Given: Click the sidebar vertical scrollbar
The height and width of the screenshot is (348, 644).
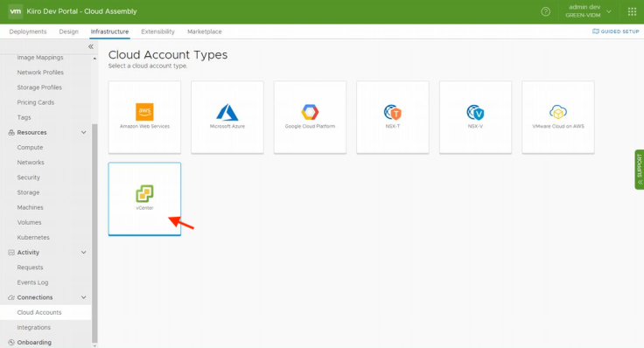Looking at the screenshot, I should (94, 233).
